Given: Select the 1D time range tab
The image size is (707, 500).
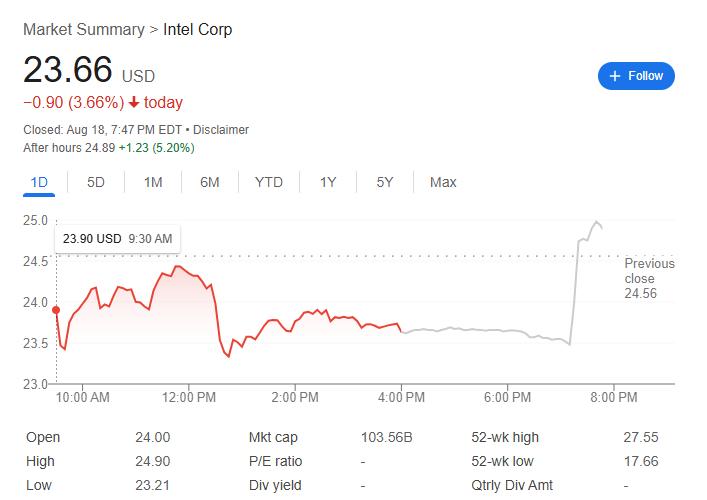Looking at the screenshot, I should click(x=40, y=182).
